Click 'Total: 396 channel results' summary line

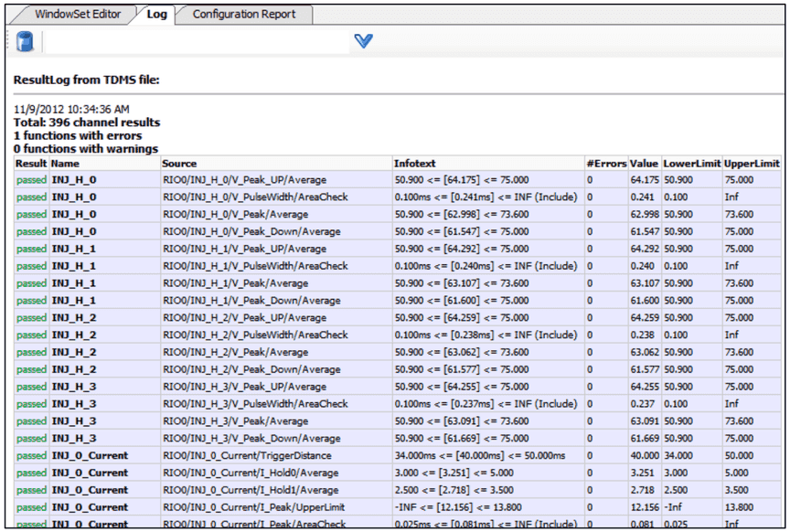pyautogui.click(x=87, y=122)
